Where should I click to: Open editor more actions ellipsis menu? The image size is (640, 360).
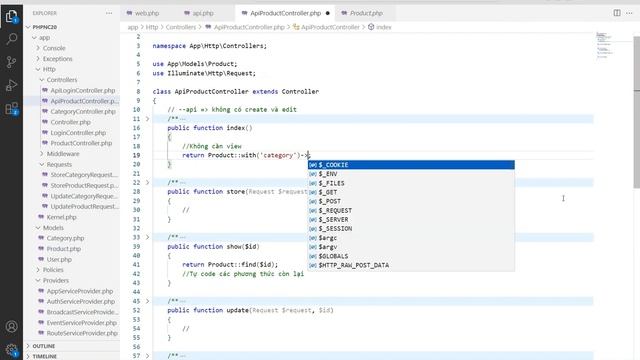[x=629, y=13]
